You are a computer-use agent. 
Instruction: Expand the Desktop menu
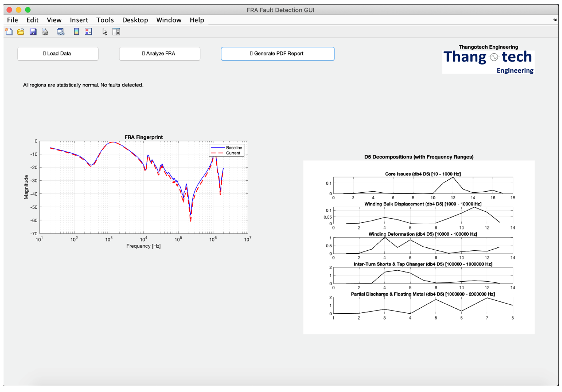[135, 20]
